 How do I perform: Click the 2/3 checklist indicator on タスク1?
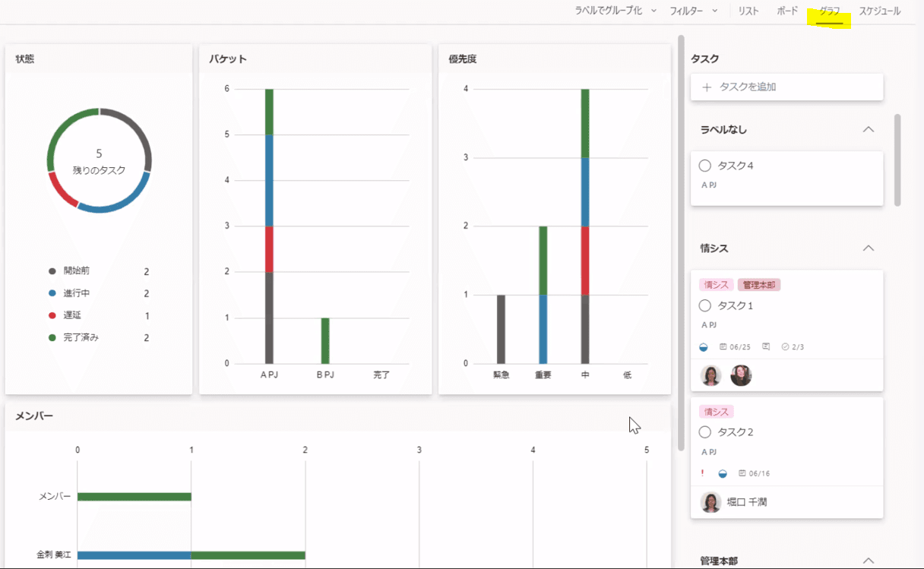click(x=793, y=347)
